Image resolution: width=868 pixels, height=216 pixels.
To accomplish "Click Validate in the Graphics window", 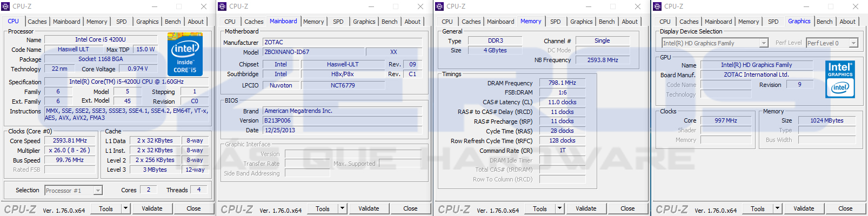I will 804,208.
